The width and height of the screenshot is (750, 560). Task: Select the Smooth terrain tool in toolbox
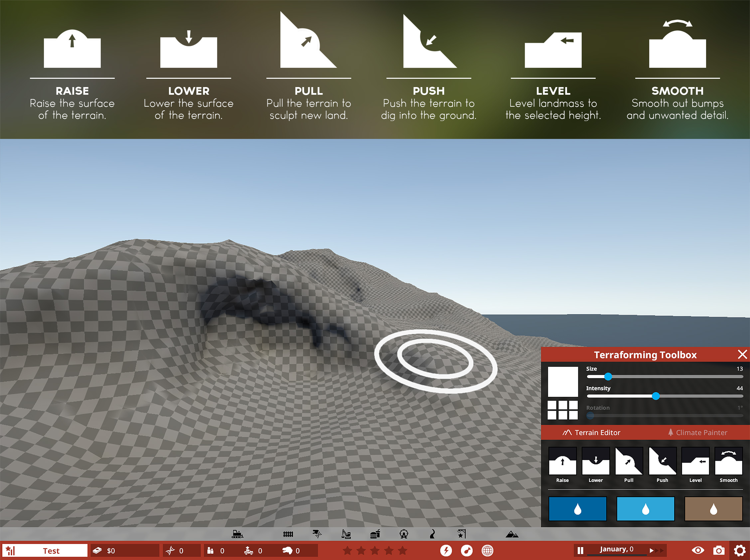click(729, 461)
